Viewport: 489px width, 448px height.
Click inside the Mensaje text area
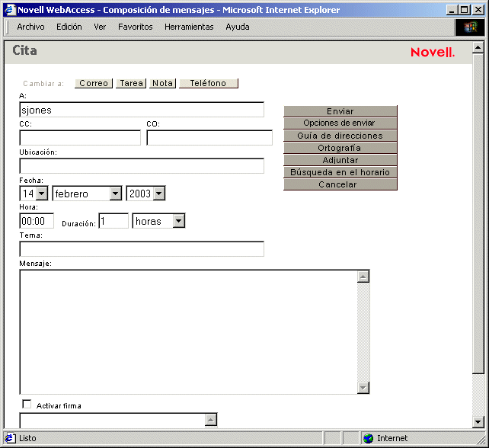(x=188, y=332)
